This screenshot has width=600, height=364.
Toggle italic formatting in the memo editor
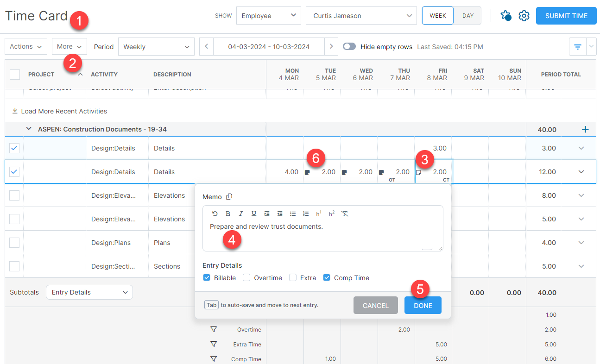click(x=240, y=213)
